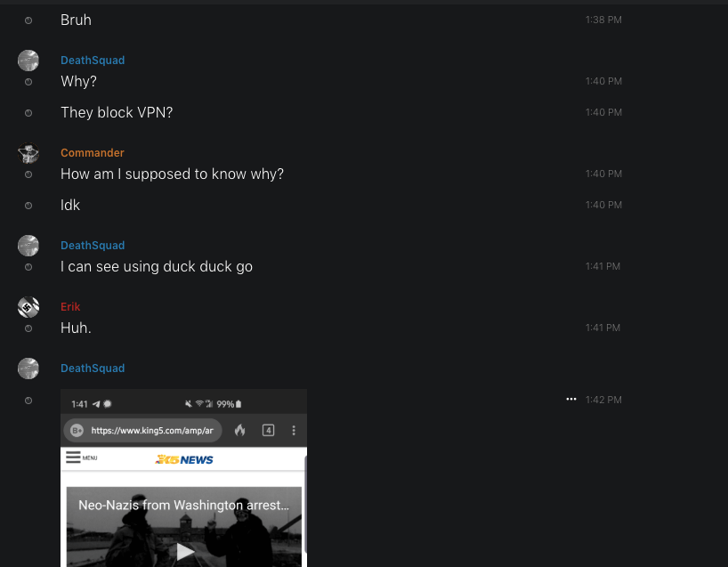Click the tab counter icon showing 4
The image size is (728, 567).
coord(268,431)
